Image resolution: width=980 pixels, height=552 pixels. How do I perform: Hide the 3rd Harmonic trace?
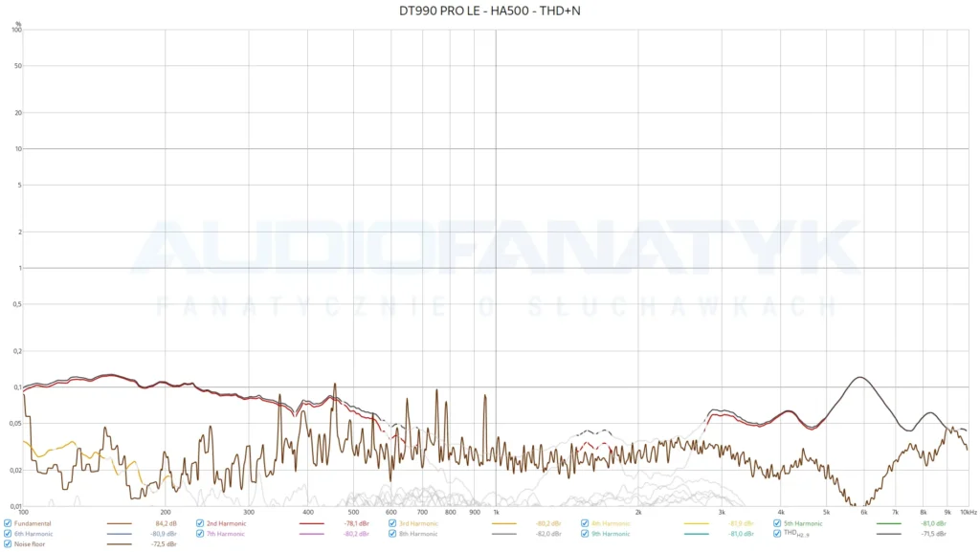[392, 523]
